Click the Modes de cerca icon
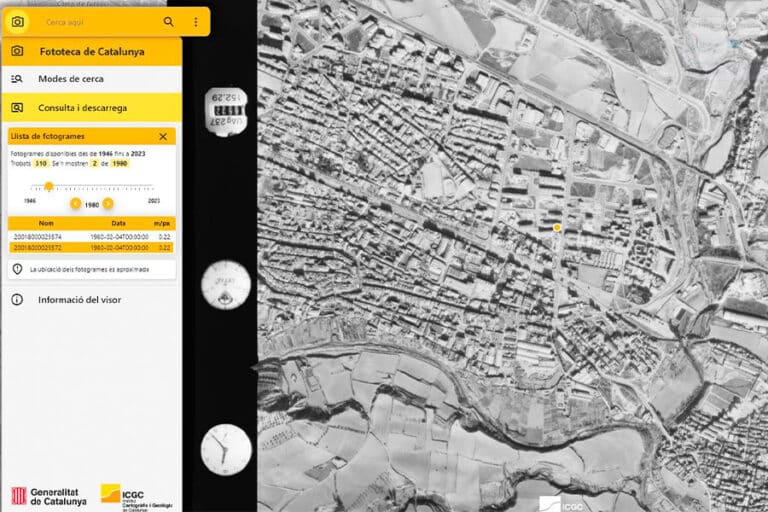This screenshot has width=768, height=512. pos(17,79)
